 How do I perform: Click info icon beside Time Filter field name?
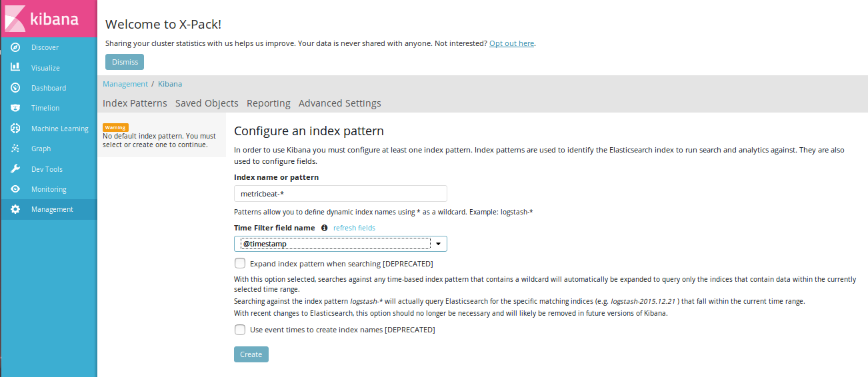point(325,228)
